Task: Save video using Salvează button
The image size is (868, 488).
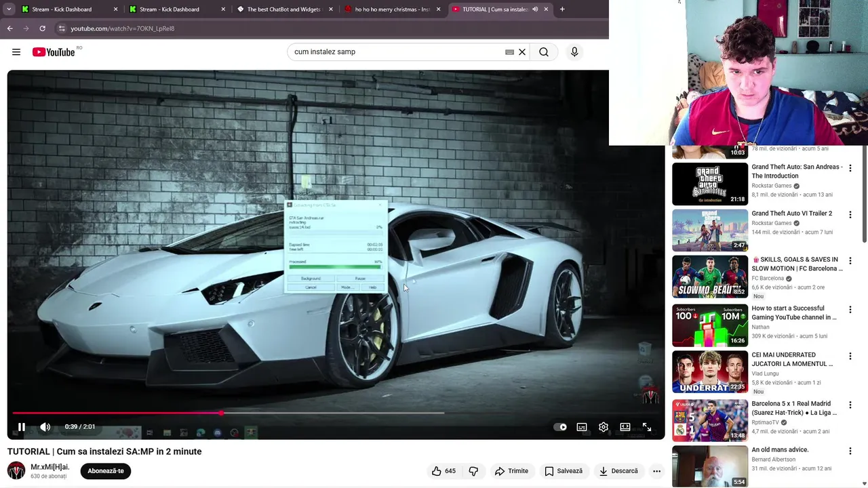Action: tap(564, 471)
